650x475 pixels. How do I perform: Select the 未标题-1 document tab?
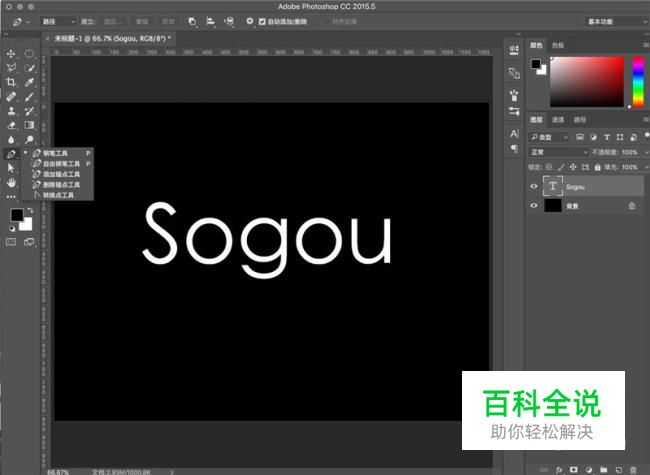click(x=111, y=39)
